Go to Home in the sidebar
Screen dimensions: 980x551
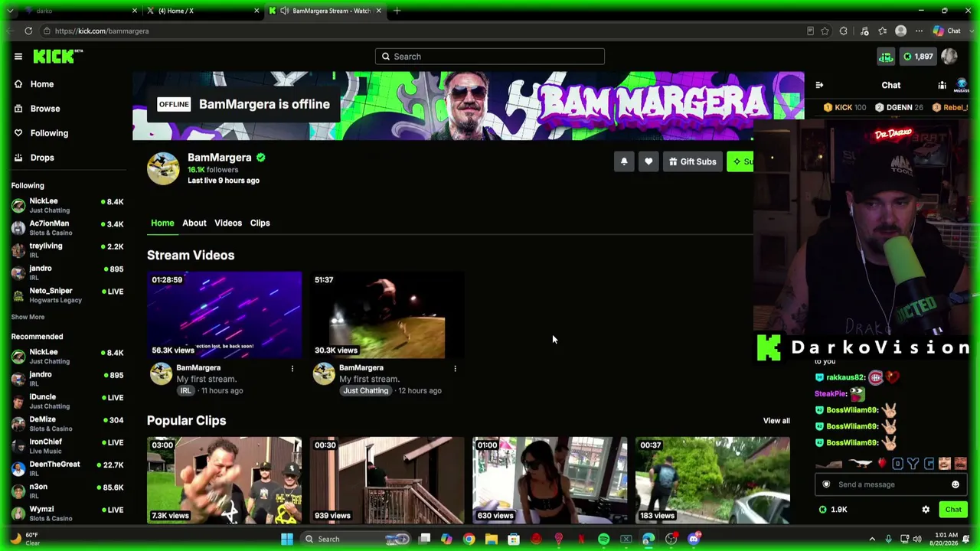click(x=42, y=84)
